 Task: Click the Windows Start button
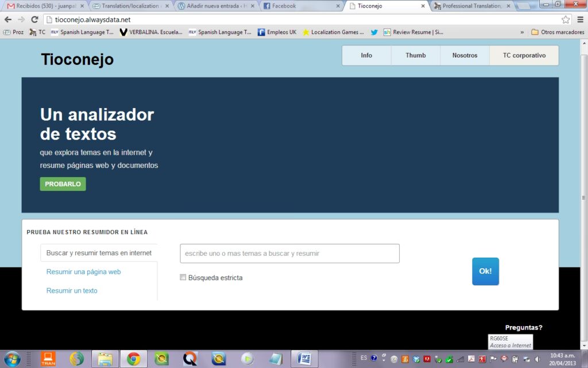[11, 359]
